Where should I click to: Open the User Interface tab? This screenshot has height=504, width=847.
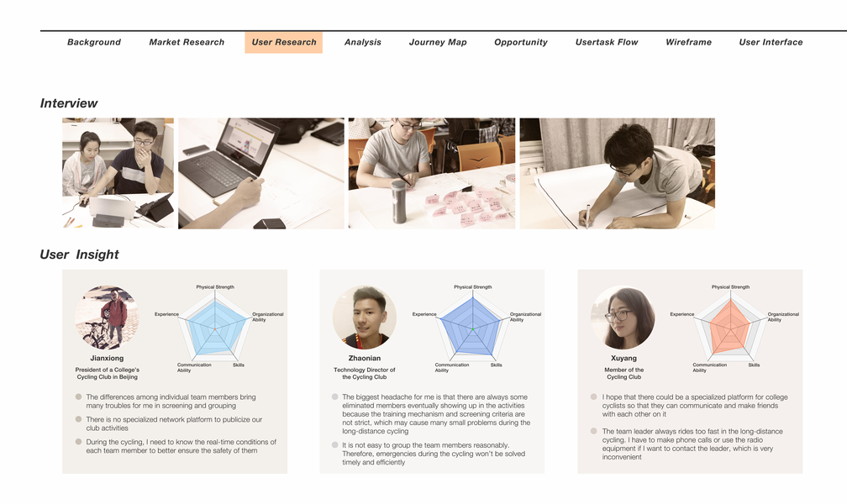(771, 42)
